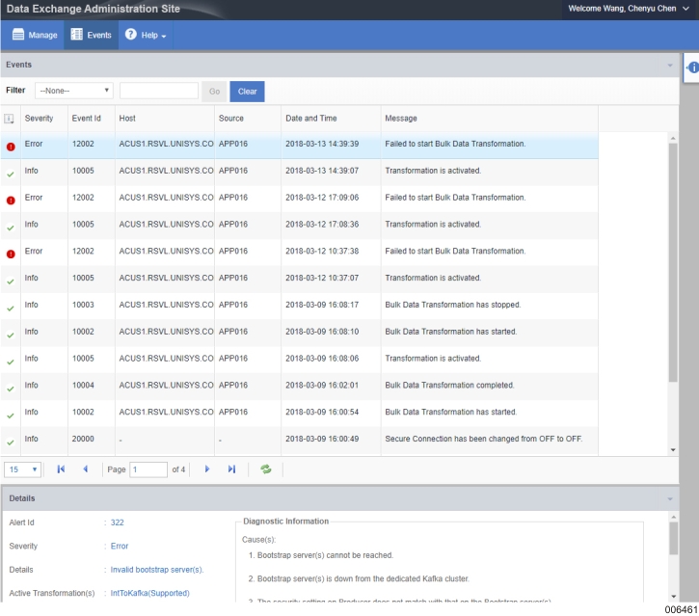699x616 pixels.
Task: Open the Welcome user account dropdown
Action: (x=629, y=9)
